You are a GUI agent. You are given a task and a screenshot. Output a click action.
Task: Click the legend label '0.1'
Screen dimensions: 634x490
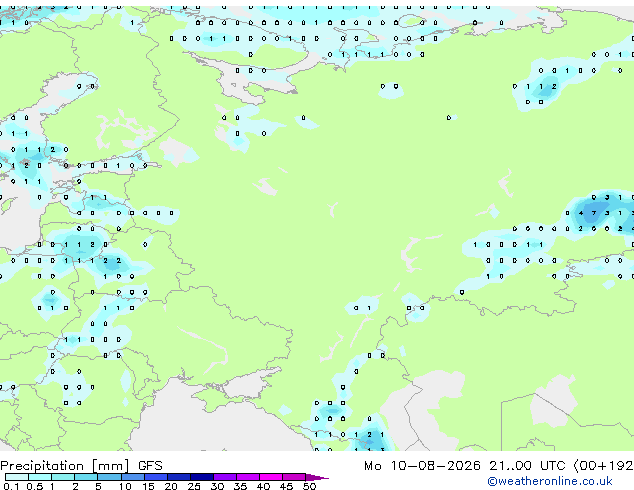pyautogui.click(x=11, y=486)
